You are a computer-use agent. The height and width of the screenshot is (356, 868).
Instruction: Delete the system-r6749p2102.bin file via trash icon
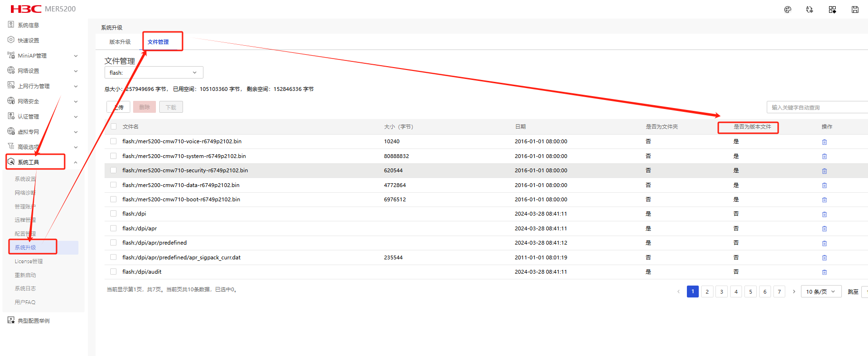tap(824, 156)
